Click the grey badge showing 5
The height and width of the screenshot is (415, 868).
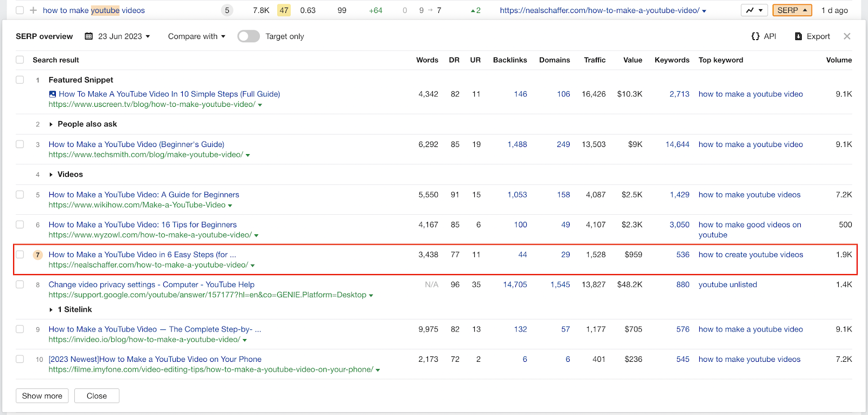227,10
